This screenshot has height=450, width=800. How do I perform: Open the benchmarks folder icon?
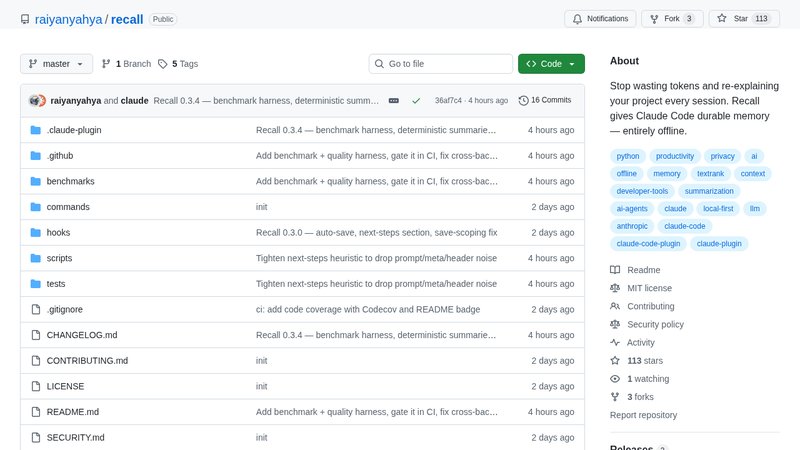(x=35, y=181)
